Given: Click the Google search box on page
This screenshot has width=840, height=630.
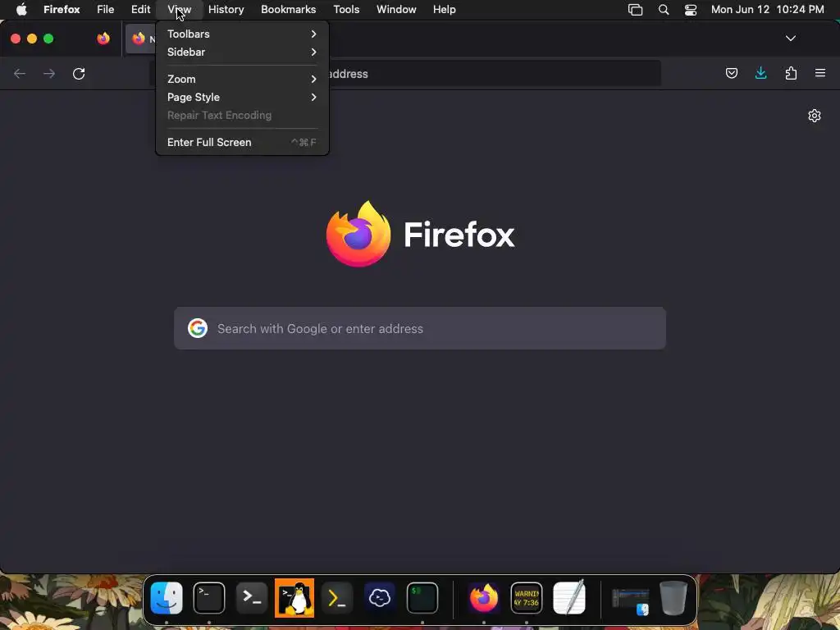Looking at the screenshot, I should 420,328.
